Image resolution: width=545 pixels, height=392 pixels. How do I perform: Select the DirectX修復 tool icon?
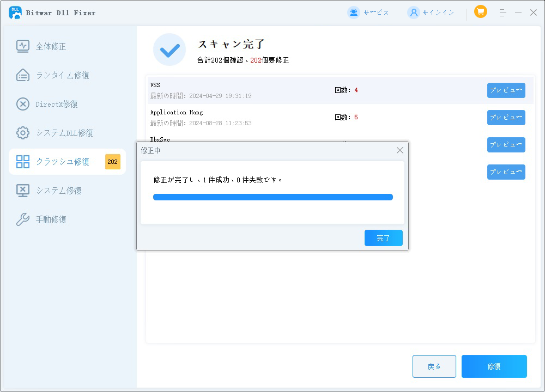(23, 104)
